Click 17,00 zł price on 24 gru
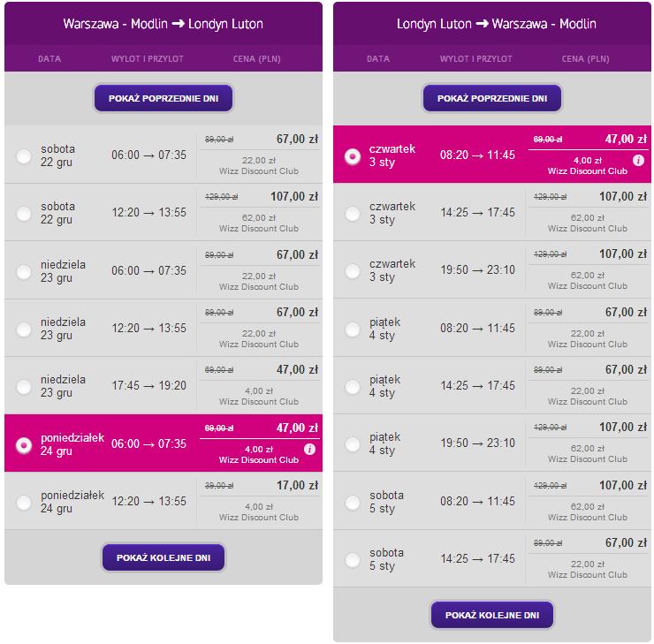 pyautogui.click(x=297, y=486)
